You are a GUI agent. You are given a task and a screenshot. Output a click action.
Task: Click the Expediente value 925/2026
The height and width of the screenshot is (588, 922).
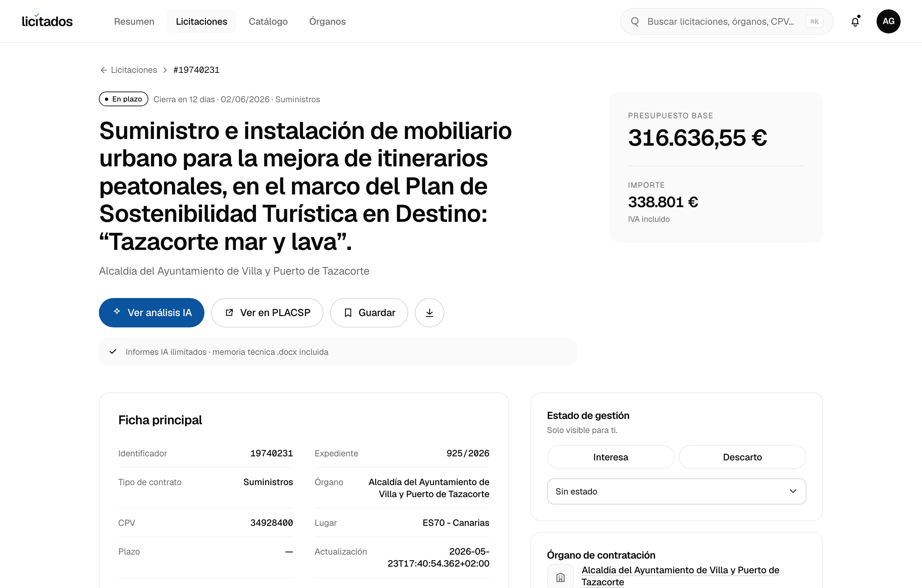point(468,453)
